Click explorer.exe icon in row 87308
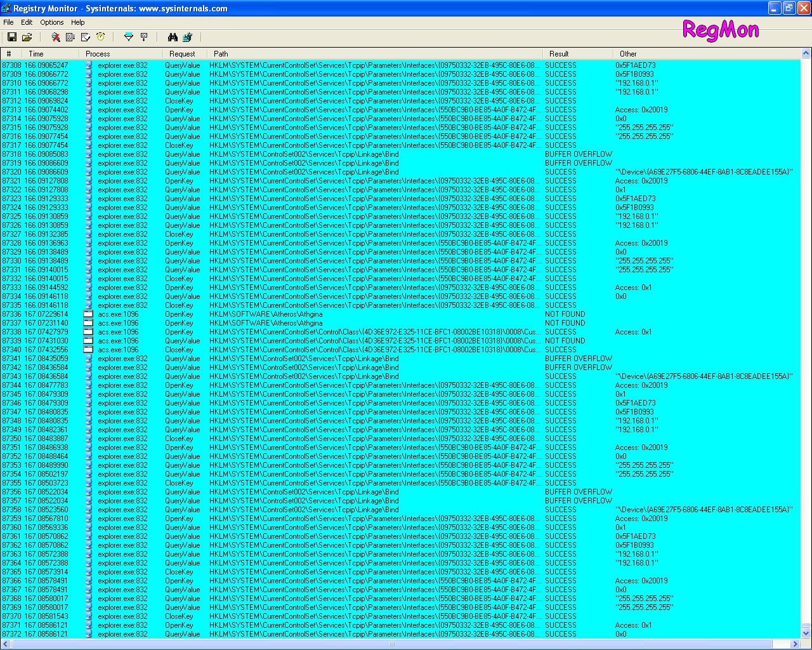The height and width of the screenshot is (650, 812). (89, 65)
